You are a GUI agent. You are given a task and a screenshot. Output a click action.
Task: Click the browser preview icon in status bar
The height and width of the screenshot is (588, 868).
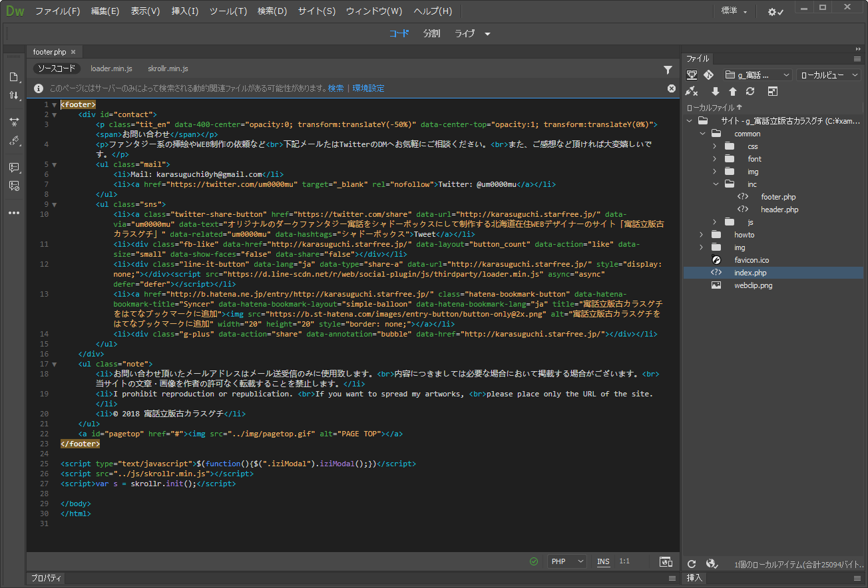click(665, 561)
